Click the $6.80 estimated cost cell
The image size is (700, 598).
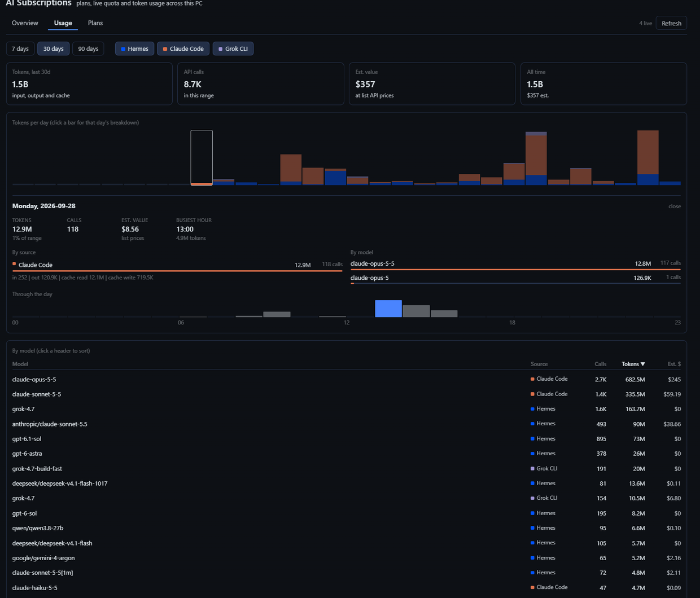coord(673,498)
